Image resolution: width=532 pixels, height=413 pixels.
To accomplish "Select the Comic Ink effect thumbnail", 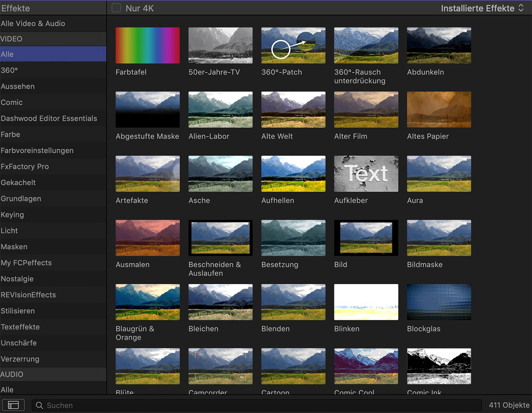I will coord(439,366).
